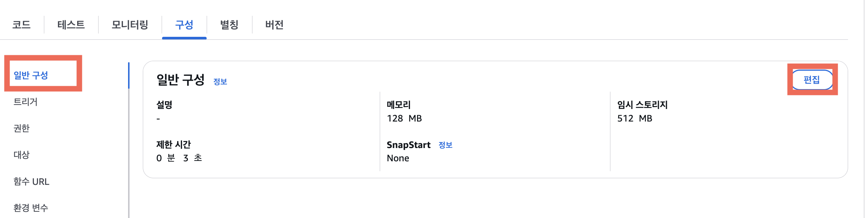Viewport: 868px width, 218px height.
Task: Switch to the 버전 tab
Action: (x=274, y=25)
